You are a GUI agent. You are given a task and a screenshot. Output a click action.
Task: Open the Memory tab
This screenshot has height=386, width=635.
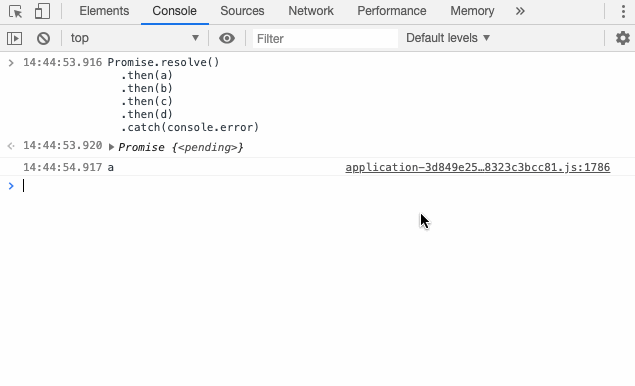coord(472,11)
